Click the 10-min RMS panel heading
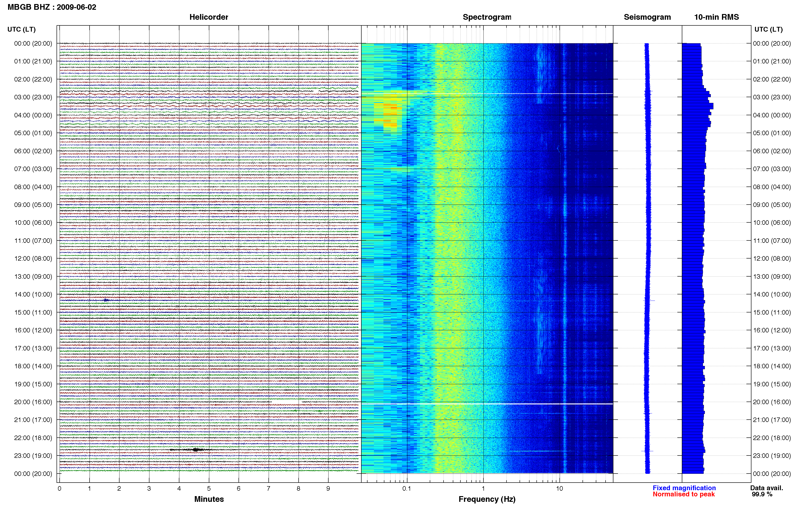 pyautogui.click(x=716, y=17)
